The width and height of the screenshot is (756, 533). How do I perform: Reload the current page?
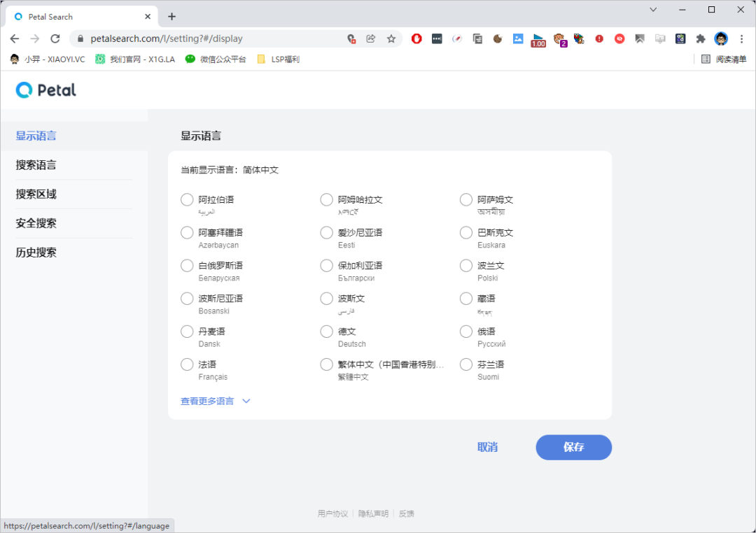[x=55, y=38]
